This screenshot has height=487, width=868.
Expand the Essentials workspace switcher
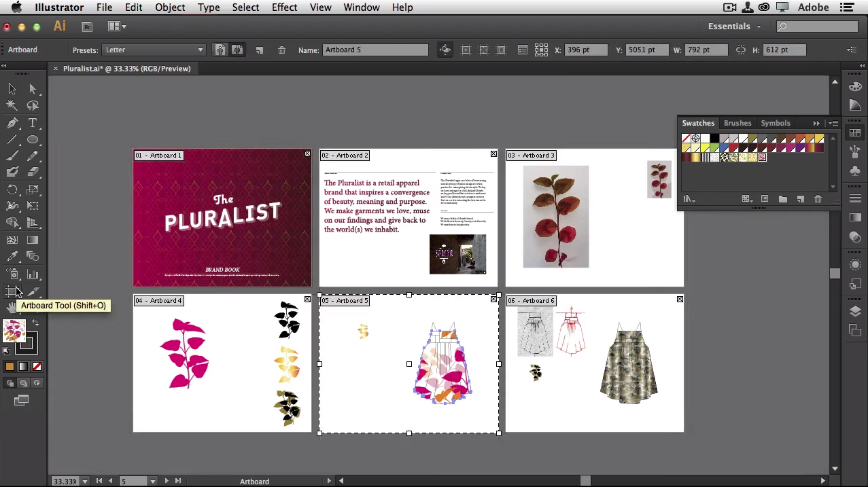[734, 26]
